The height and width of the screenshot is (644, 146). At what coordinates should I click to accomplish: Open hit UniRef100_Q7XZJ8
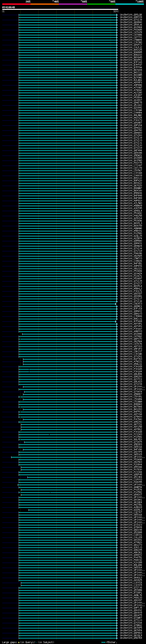[x=131, y=20]
